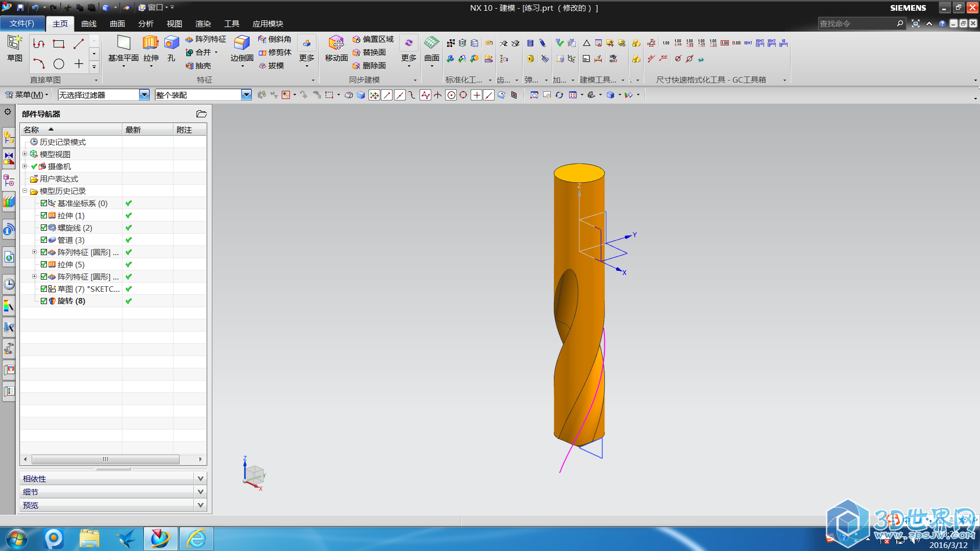The width and height of the screenshot is (980, 551).
Task: Open the Surface (曲面) gallery
Action: click(x=432, y=48)
